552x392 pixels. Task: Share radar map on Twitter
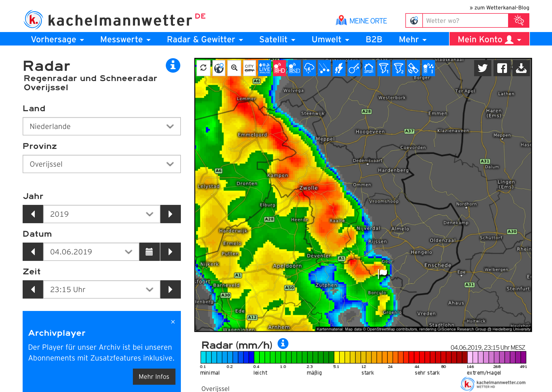pos(482,68)
